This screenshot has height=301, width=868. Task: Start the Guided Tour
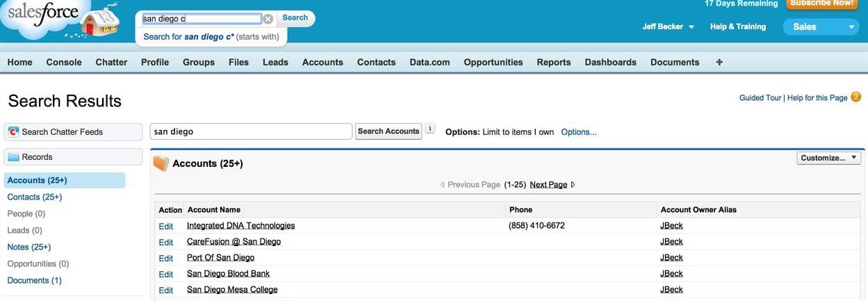point(760,98)
